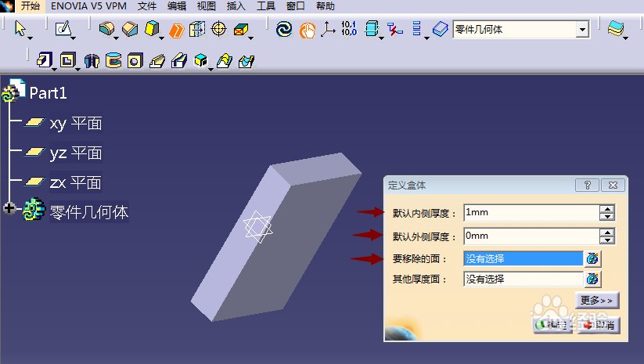Screen dimensions: 644x364
Task: Click the stacked surfaces icon
Action: (x=616, y=29)
